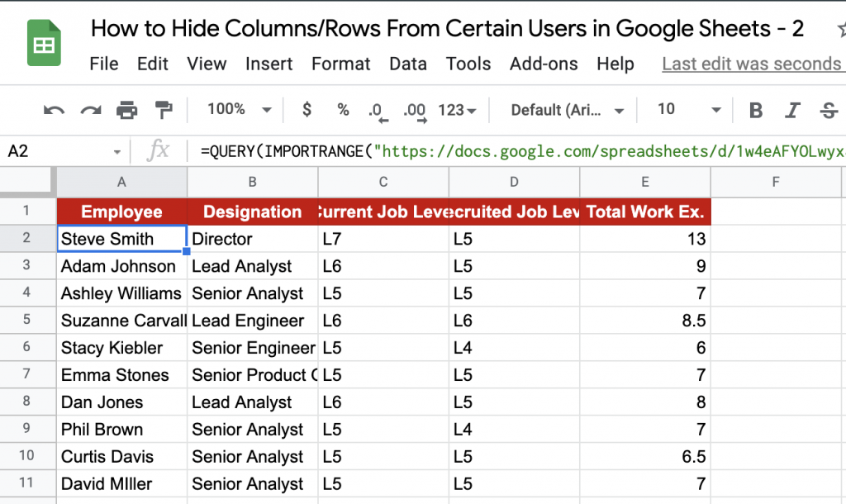Click decrease decimal places icon
This screenshot has height=504, width=846.
pyautogui.click(x=377, y=111)
